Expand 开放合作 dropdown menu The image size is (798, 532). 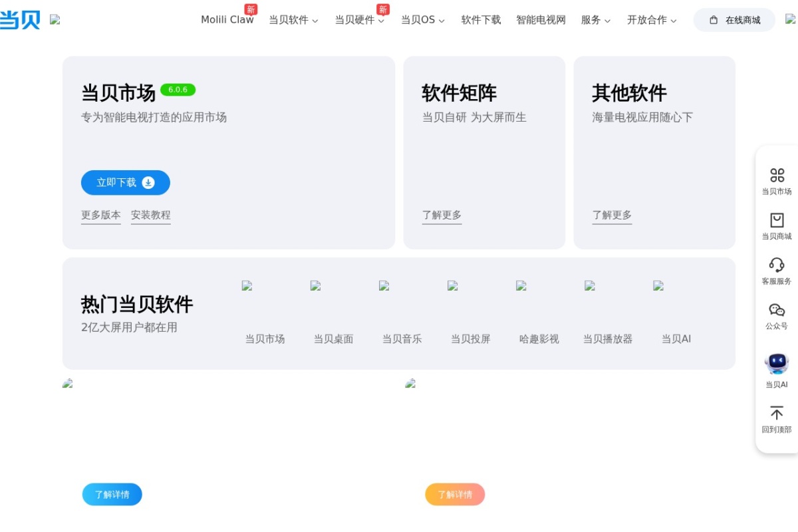click(652, 20)
